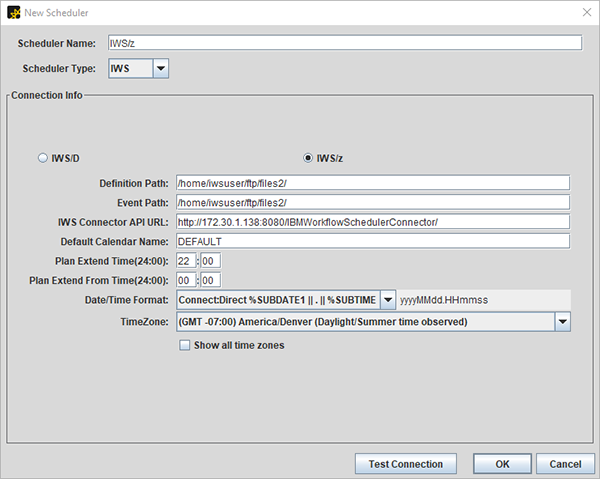Click the Plan Extend Time hours box
Viewport: 600px width, 479px height.
click(186, 261)
